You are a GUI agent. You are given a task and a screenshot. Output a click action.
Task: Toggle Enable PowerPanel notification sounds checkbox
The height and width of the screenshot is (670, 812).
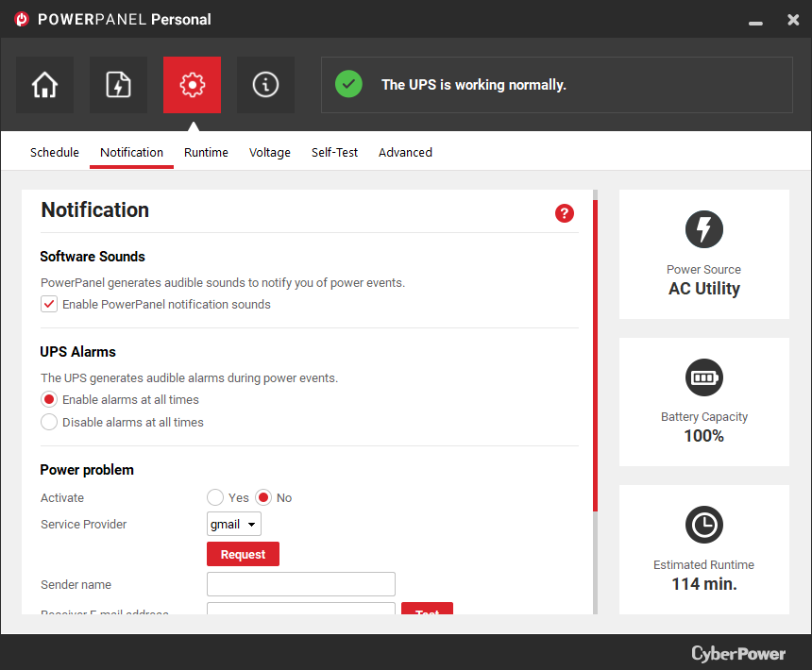coord(49,304)
